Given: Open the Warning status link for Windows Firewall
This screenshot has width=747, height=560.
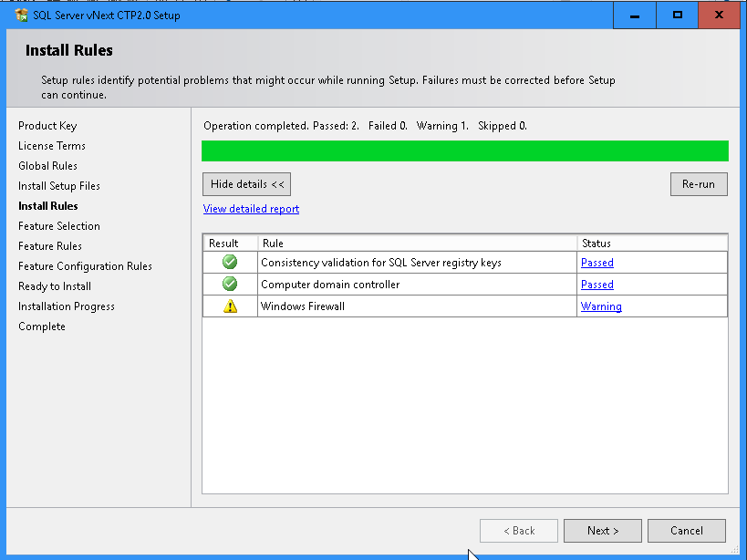Looking at the screenshot, I should [601, 306].
